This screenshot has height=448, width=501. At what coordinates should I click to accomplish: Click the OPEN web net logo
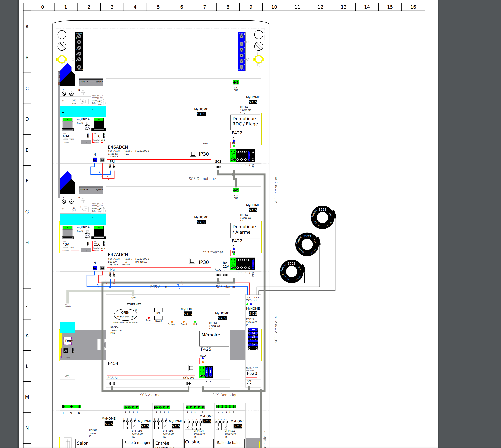pyautogui.click(x=126, y=315)
